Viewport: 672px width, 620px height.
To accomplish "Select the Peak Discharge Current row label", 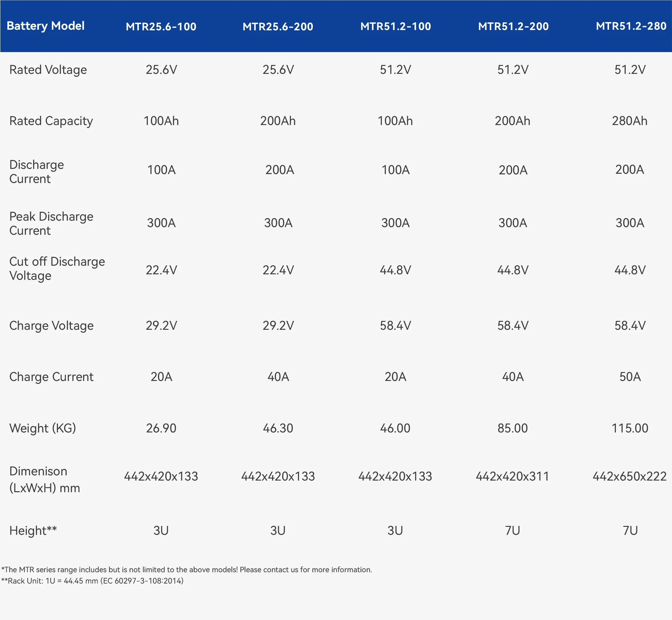I will 51,223.
